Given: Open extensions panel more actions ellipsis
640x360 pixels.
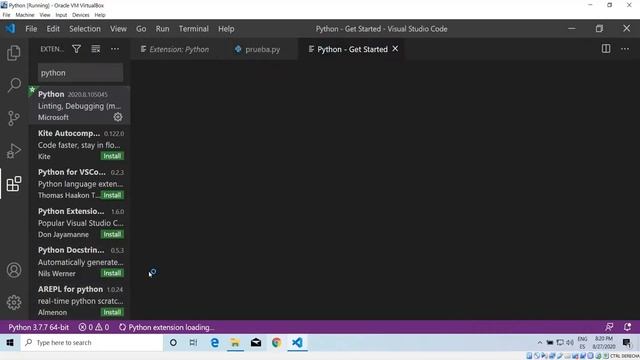Looking at the screenshot, I should pos(115,49).
